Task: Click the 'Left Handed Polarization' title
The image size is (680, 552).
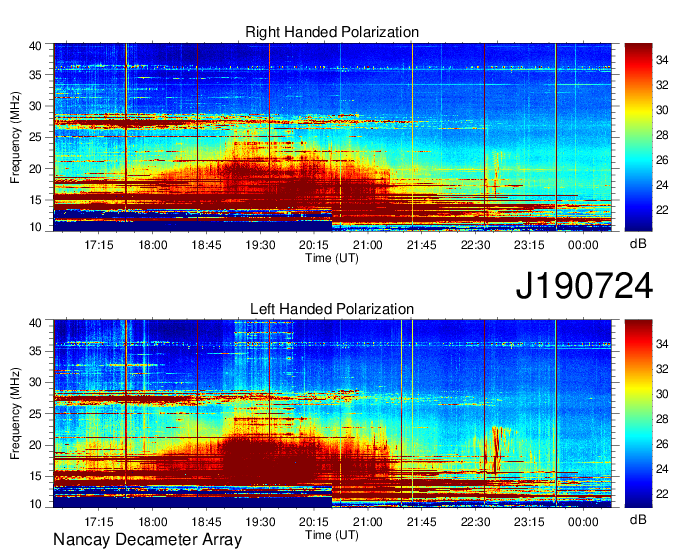Action: click(332, 309)
